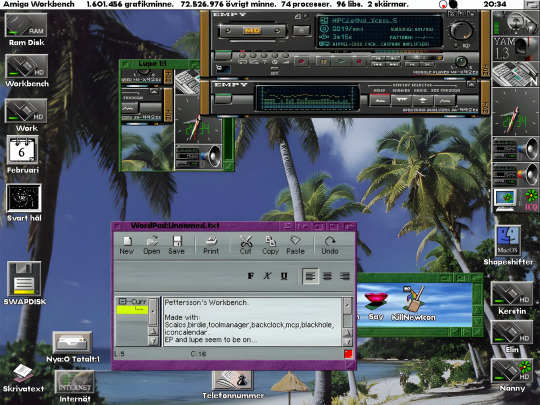Toggle underline formatting in WordPad
This screenshot has height=405, width=540.
pos(284,276)
